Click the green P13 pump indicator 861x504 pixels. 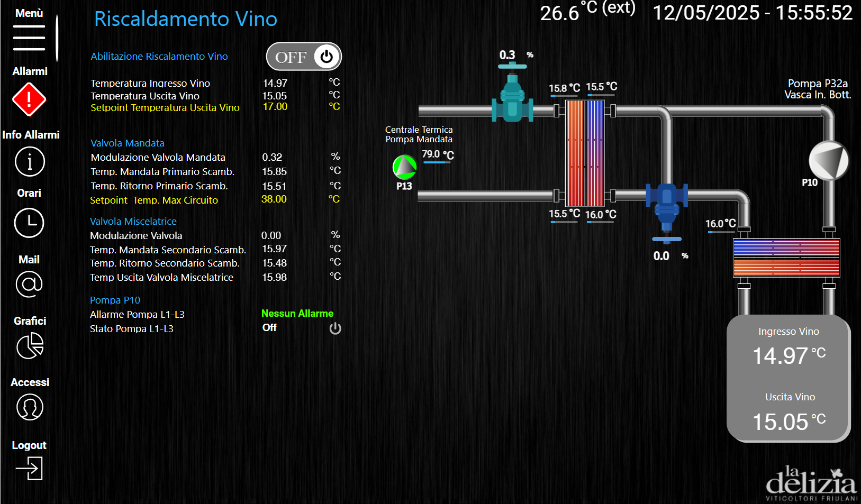[x=405, y=167]
